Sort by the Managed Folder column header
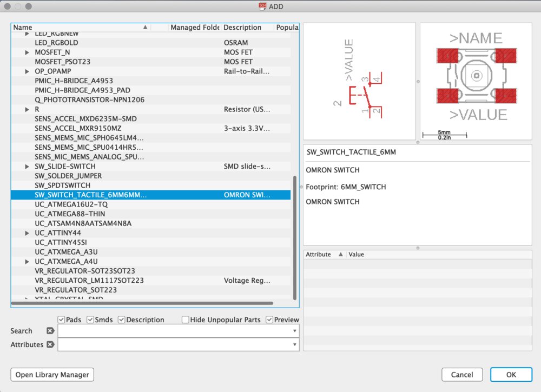 pos(195,27)
